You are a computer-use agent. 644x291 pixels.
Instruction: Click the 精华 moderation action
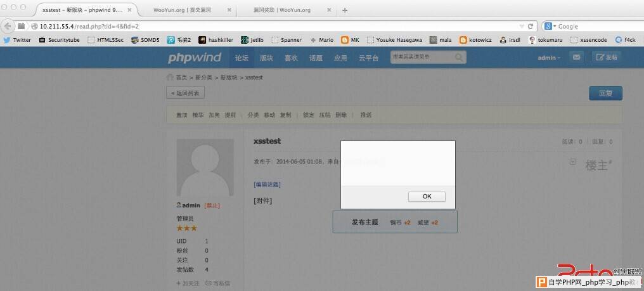pos(198,115)
